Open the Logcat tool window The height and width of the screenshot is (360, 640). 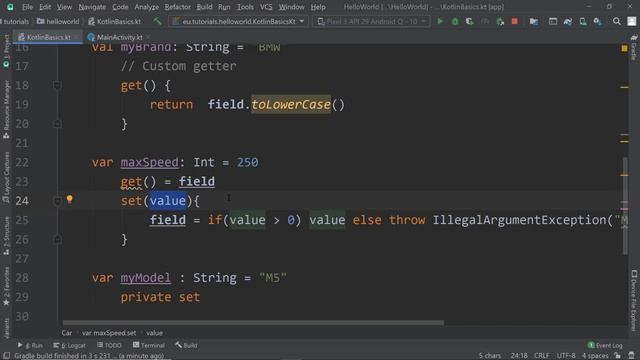tap(69, 345)
